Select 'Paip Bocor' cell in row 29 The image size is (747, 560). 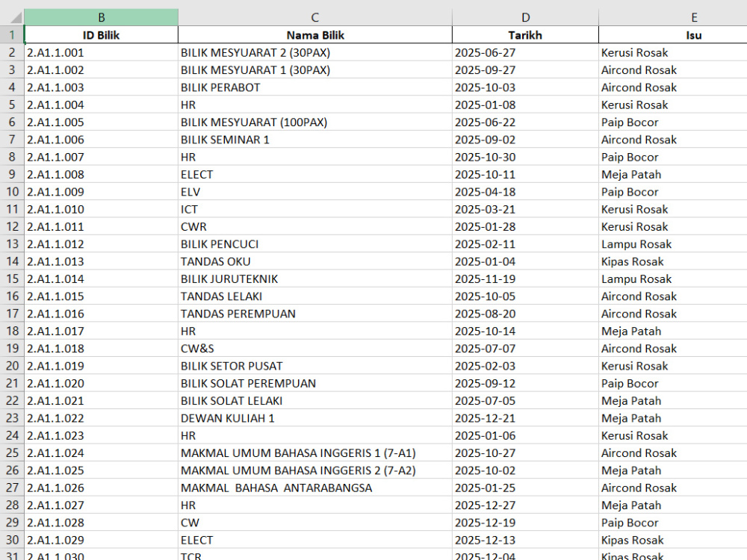coord(673,523)
